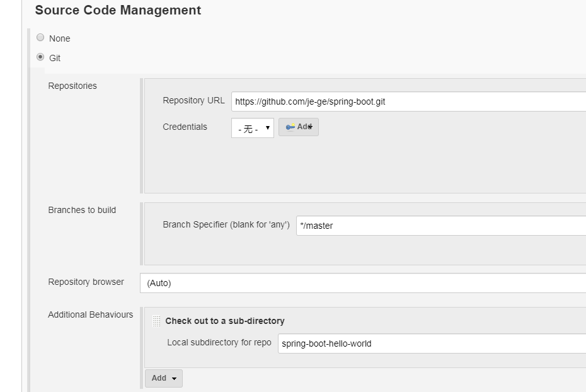Click the Branches to build label
Screen dimensions: 586x392
tap(82, 210)
